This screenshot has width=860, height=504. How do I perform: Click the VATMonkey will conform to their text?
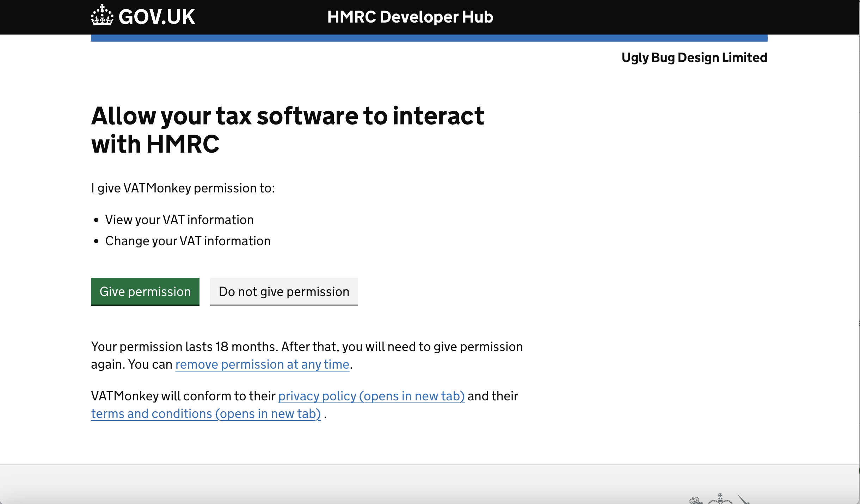183,396
